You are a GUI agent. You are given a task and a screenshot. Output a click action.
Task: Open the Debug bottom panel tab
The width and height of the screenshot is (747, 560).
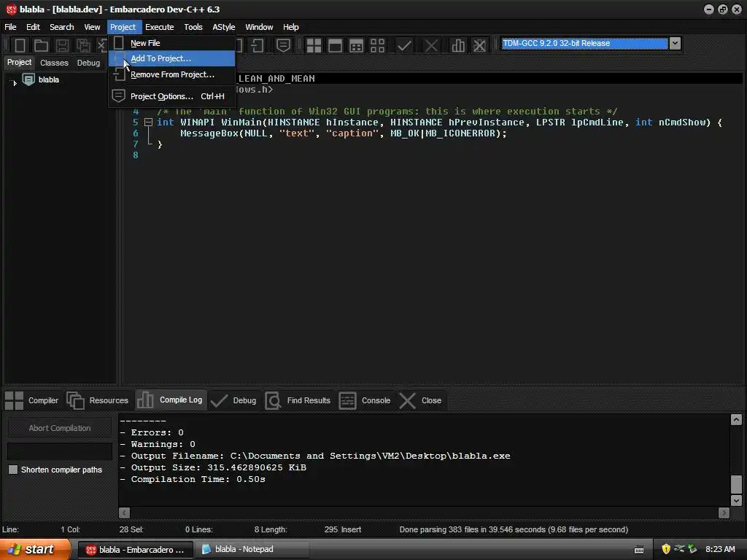(233, 400)
